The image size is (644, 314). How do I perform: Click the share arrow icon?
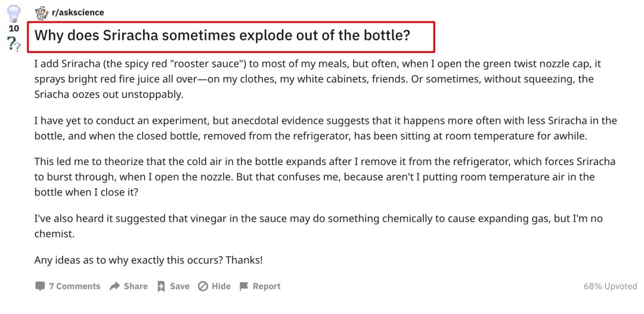coord(114,286)
